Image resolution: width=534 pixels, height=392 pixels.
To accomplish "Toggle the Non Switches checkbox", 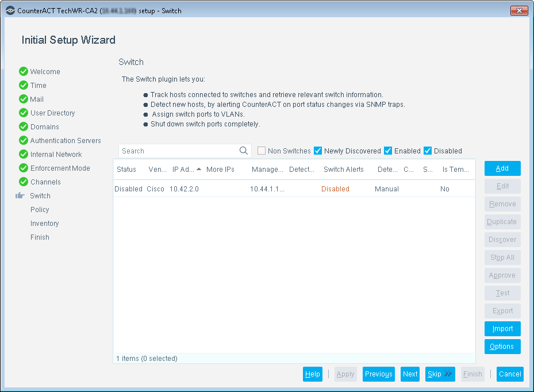I will click(262, 151).
